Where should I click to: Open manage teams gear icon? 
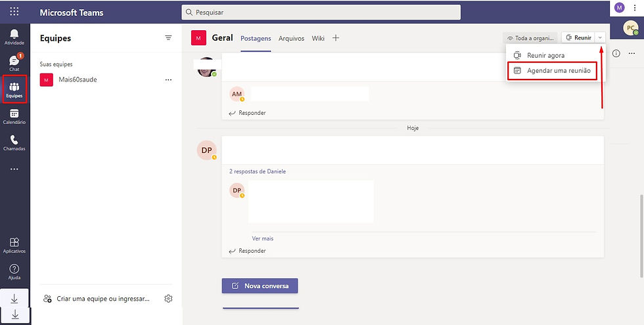coord(168,299)
